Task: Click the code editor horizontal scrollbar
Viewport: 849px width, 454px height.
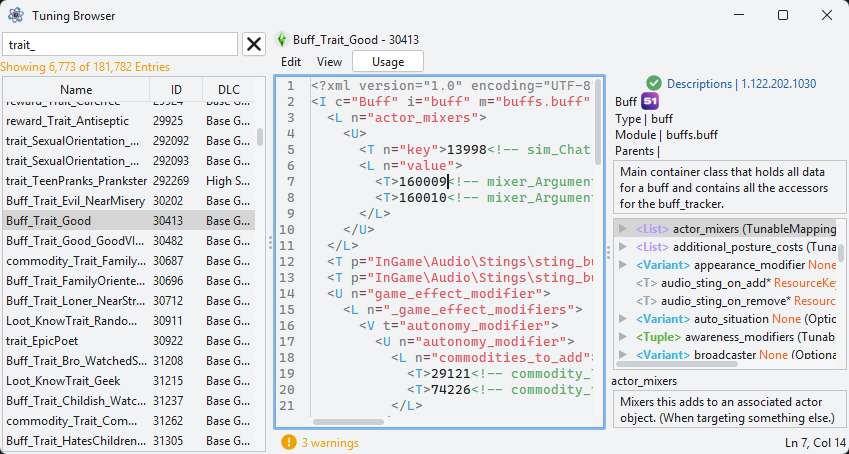Action: 349,421
